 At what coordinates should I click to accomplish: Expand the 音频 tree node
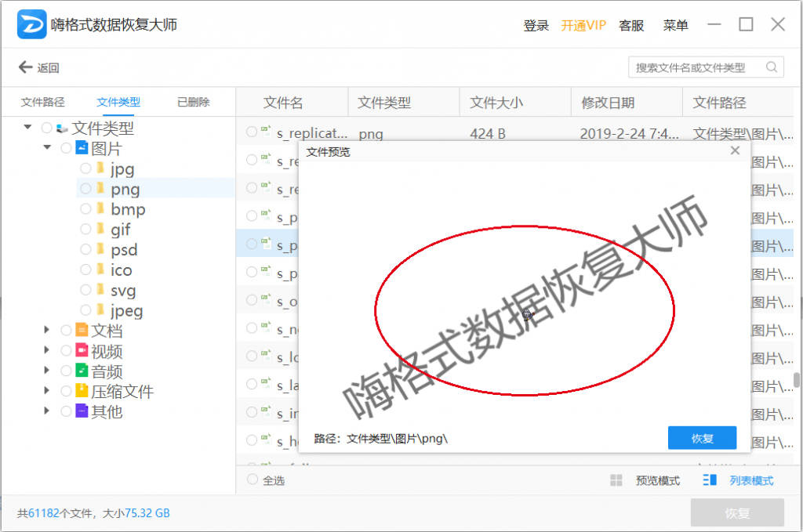tap(46, 371)
